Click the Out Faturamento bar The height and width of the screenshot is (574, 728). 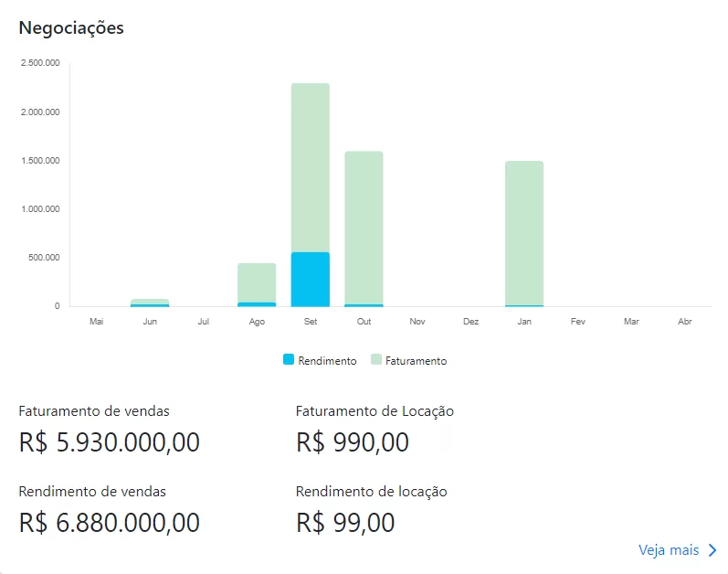(x=364, y=228)
